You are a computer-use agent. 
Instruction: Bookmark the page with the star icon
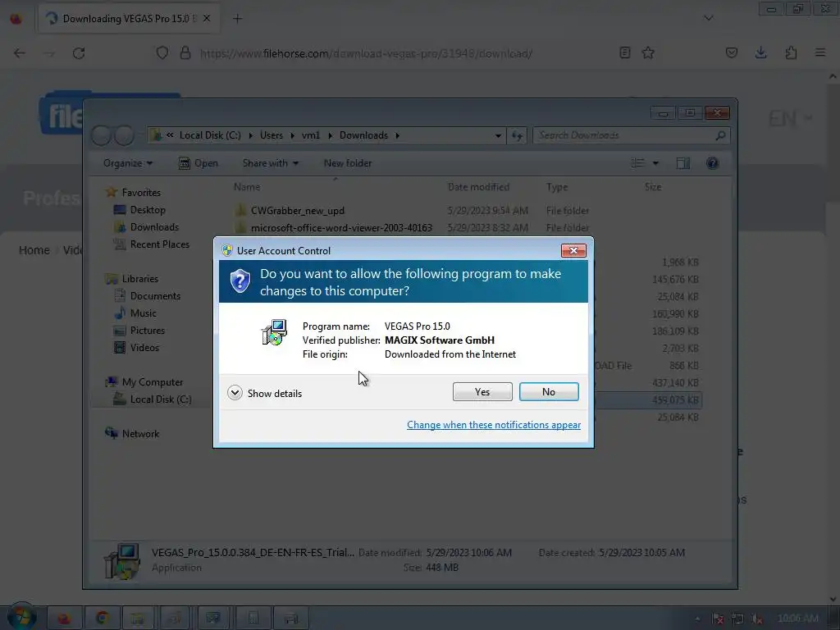[648, 53]
